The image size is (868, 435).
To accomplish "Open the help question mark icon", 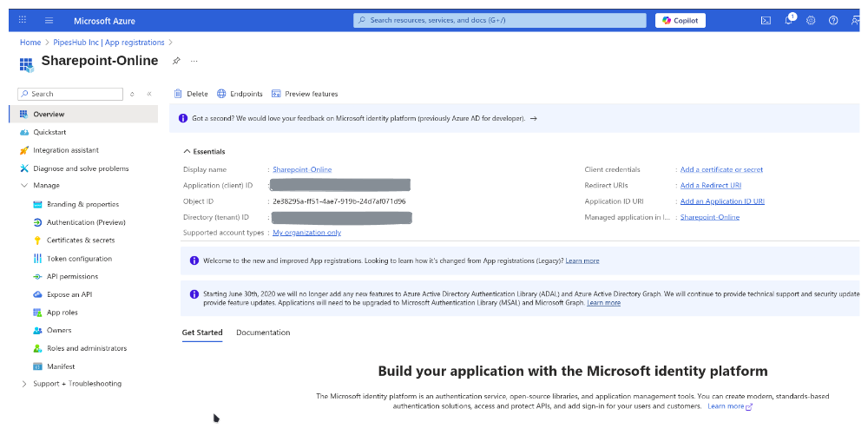I will point(833,21).
